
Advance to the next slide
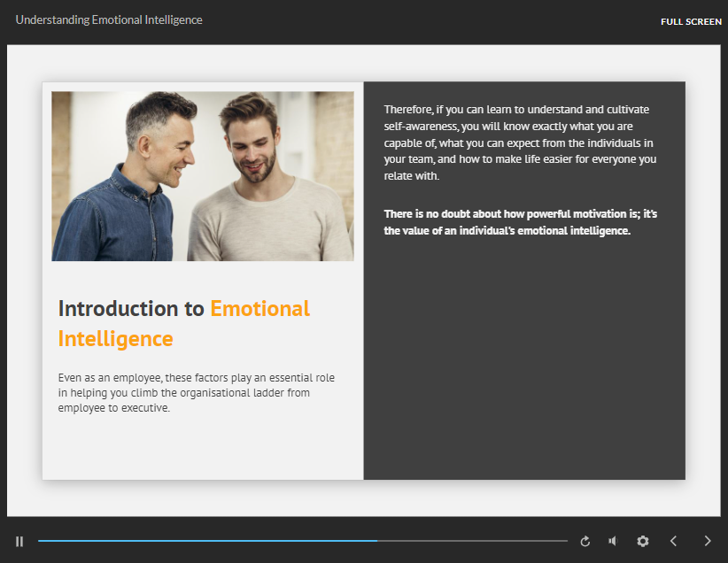[x=707, y=541]
